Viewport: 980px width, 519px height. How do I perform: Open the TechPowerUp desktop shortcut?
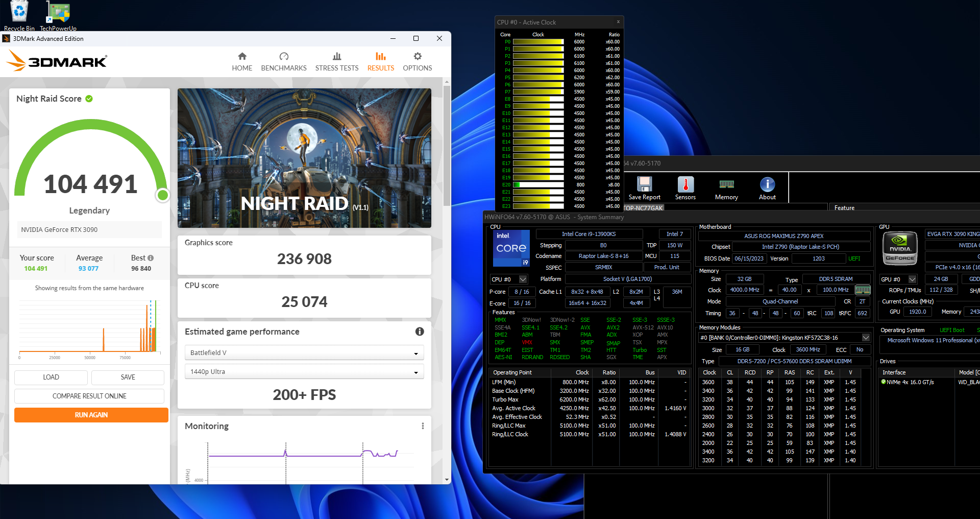pos(58,15)
